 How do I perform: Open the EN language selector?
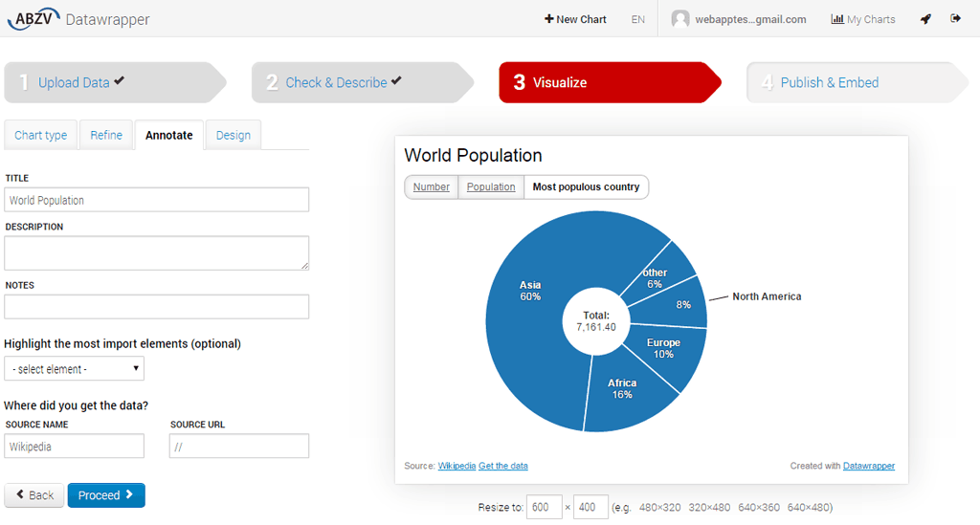point(637,19)
